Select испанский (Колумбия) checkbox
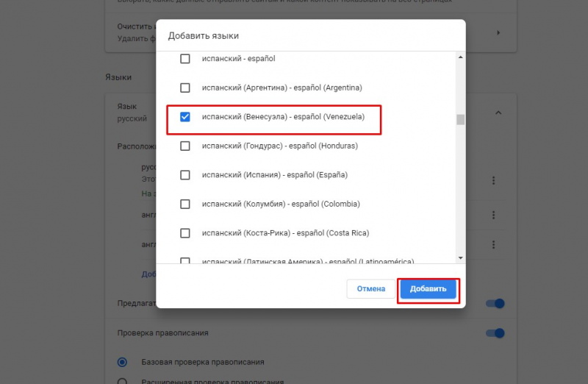Screen dimensions: 588x384 pos(185,204)
